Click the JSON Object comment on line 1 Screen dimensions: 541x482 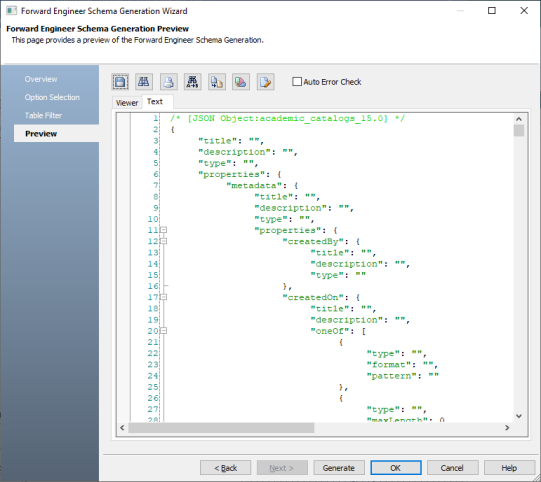[x=287, y=119]
